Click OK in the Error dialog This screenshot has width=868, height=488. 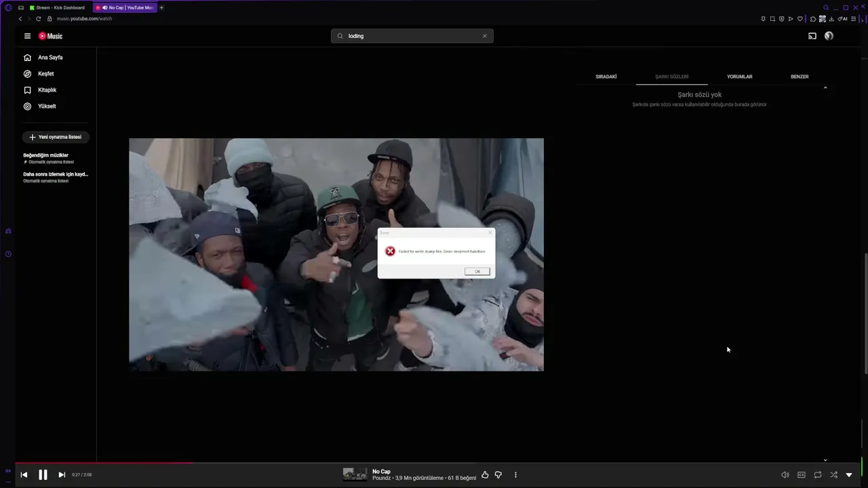pyautogui.click(x=477, y=271)
